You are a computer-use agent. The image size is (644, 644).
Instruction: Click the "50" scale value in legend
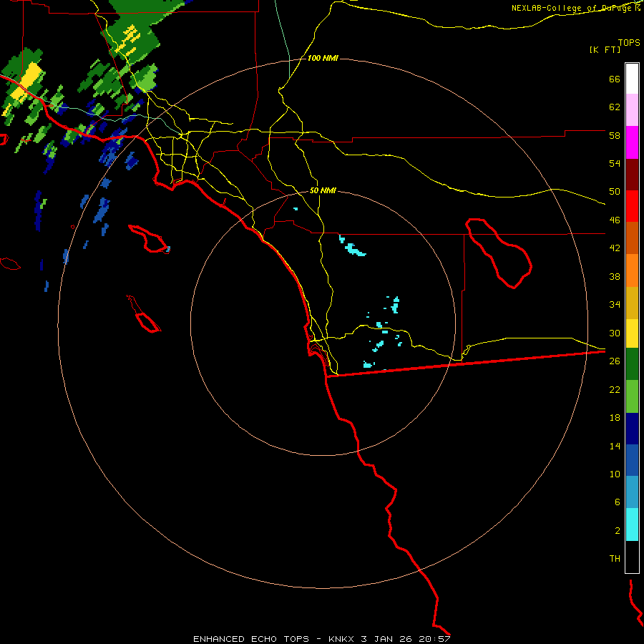(615, 192)
